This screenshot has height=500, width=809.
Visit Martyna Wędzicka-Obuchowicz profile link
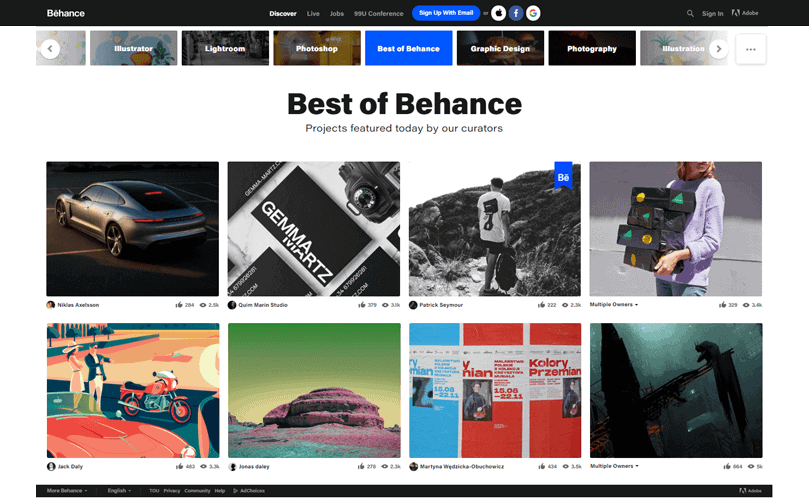pos(462,466)
